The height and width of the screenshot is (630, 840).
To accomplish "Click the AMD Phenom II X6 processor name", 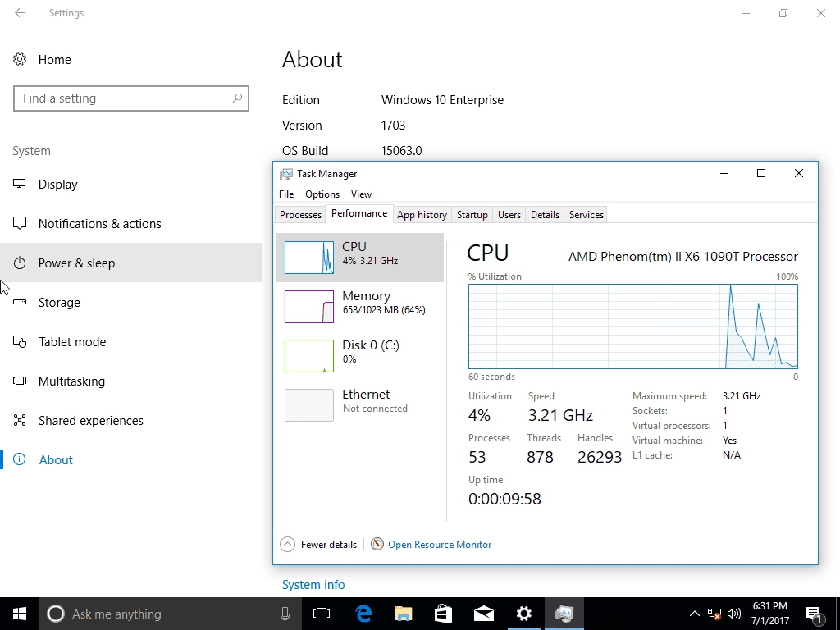I will (x=683, y=257).
